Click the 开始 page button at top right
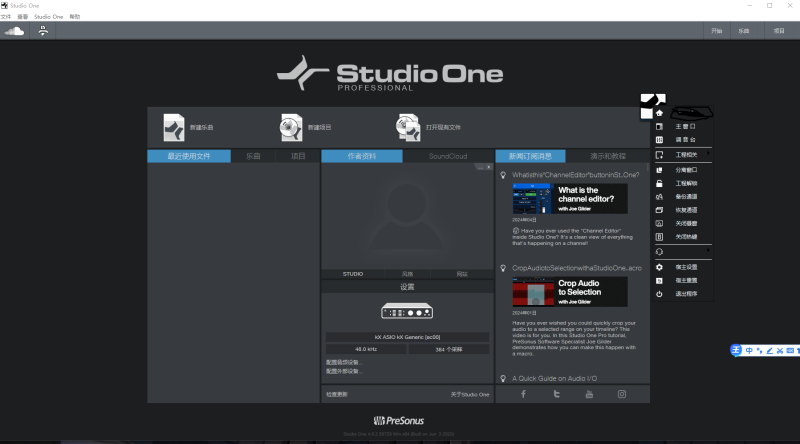Viewport: 800px width, 444px height. click(717, 31)
